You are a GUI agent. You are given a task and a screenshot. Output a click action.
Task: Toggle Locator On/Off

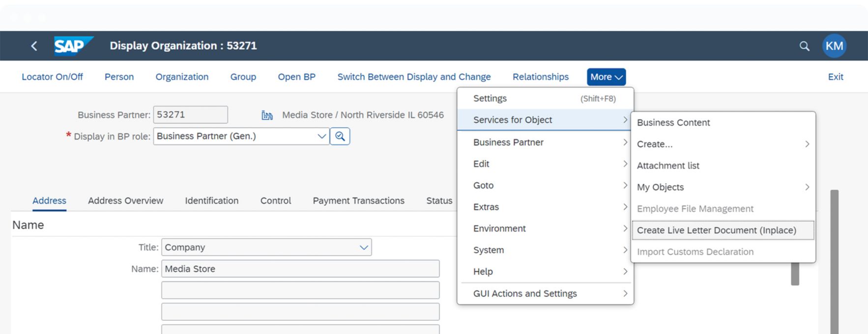(52, 77)
